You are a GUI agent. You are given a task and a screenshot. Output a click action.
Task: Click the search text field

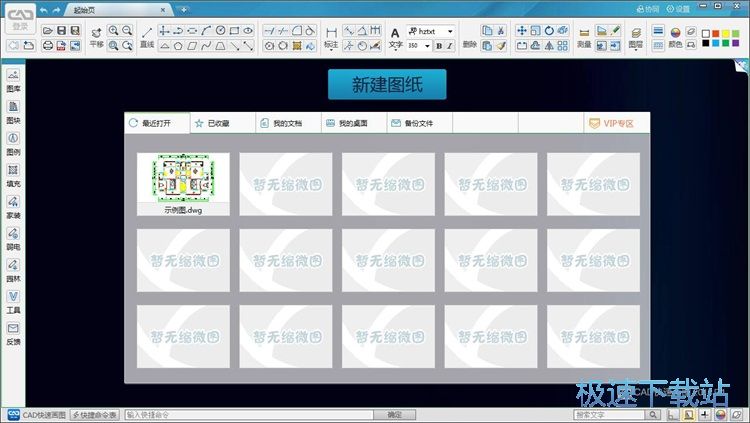click(x=609, y=414)
